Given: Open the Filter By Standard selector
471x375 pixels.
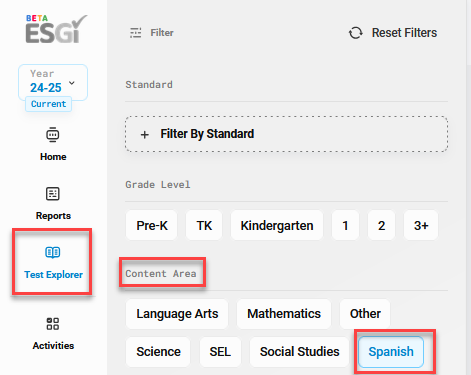Looking at the screenshot, I should tap(286, 134).
